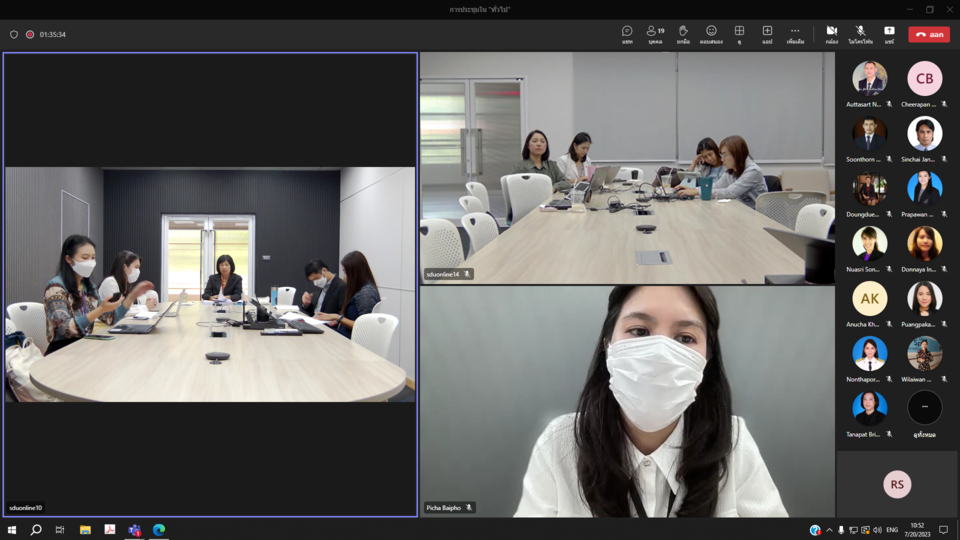Click the CB participant avatar

tap(924, 79)
